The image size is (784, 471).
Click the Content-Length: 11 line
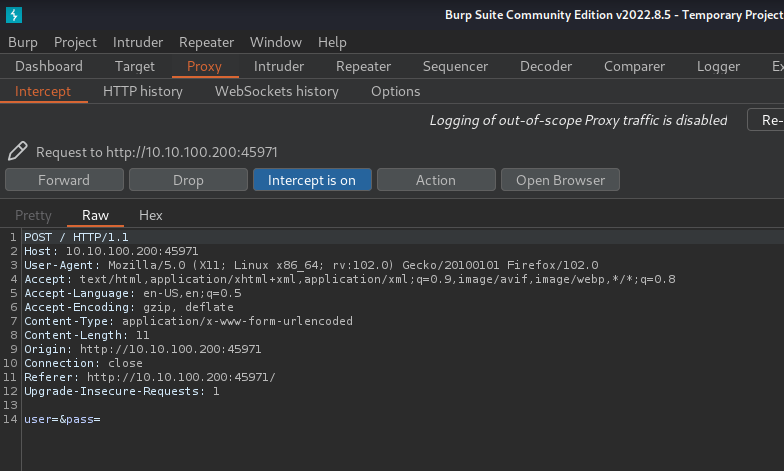coord(86,335)
